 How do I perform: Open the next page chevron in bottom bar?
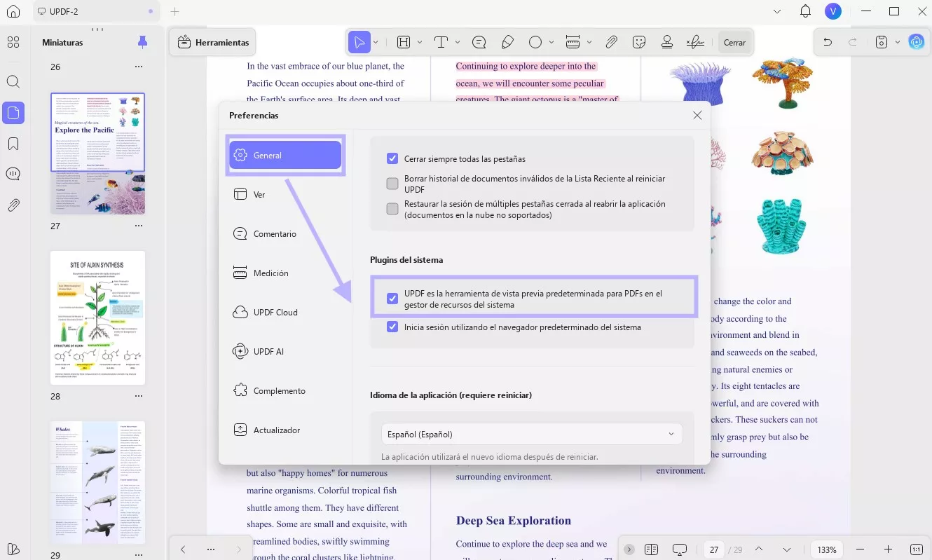787,549
